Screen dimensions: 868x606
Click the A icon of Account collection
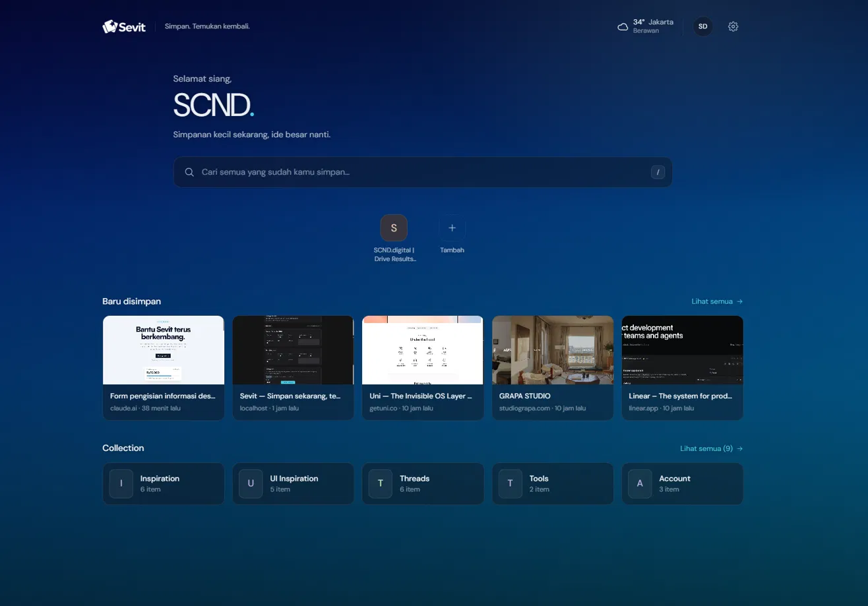(640, 483)
